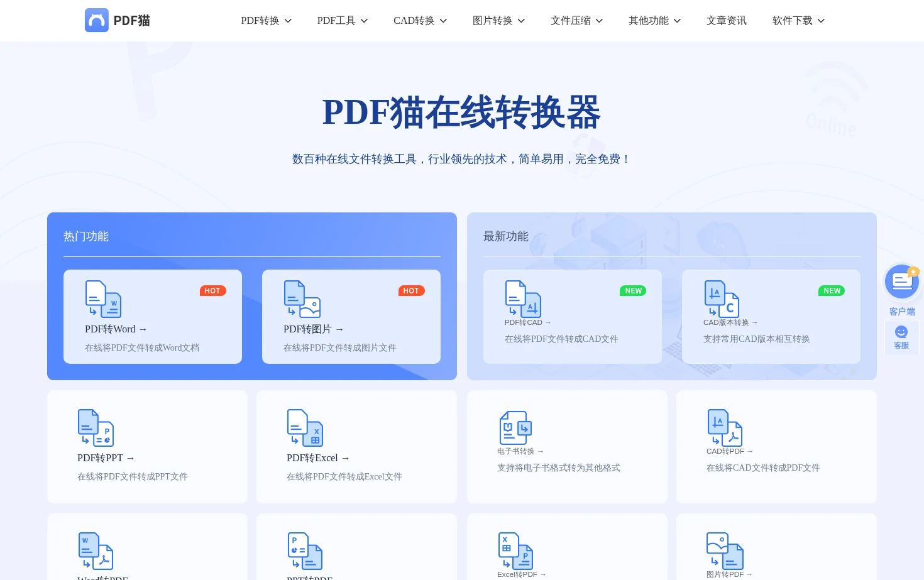Click the 在线将PDF文件转成CAD文件 description

[561, 339]
